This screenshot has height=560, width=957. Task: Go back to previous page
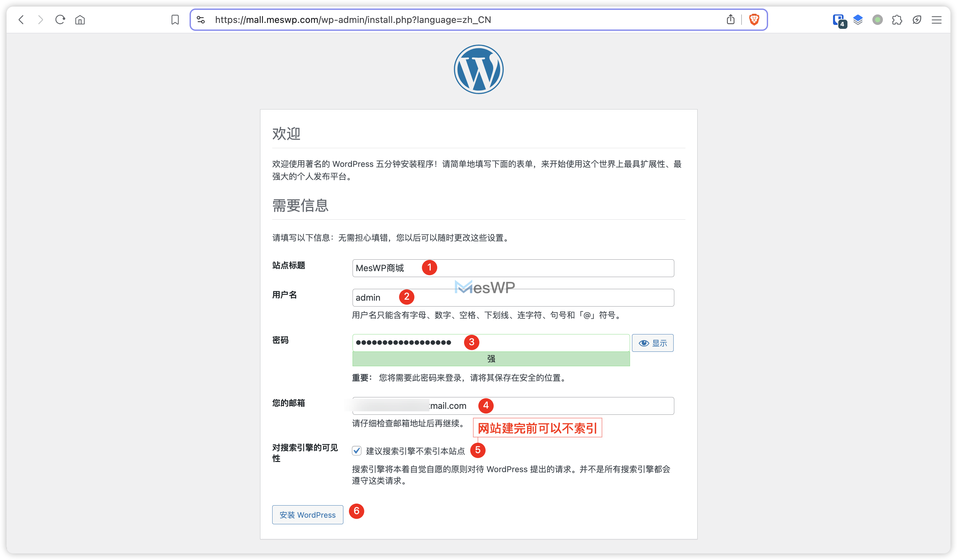pos(21,20)
